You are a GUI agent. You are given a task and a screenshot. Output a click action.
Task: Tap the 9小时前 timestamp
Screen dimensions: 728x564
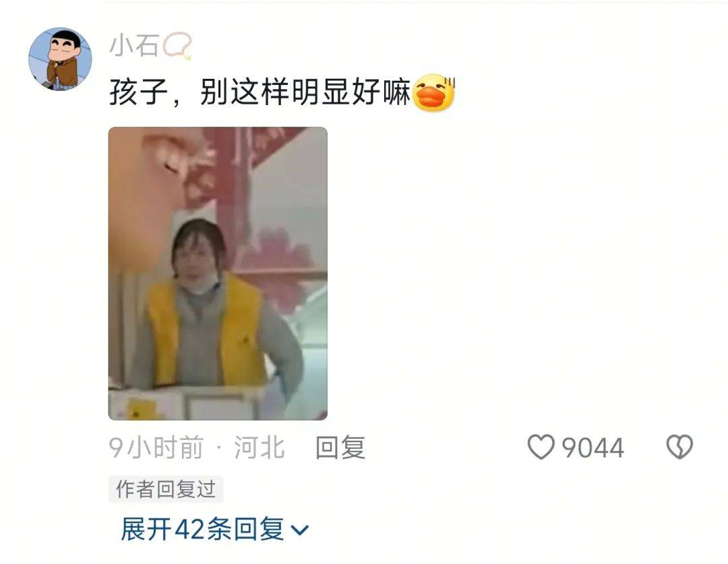tap(156, 447)
